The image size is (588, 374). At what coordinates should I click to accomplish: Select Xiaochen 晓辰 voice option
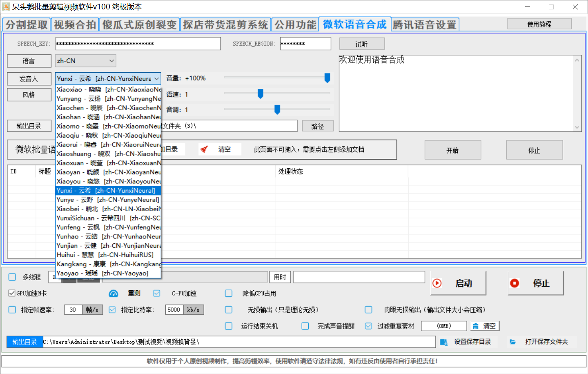pos(108,108)
